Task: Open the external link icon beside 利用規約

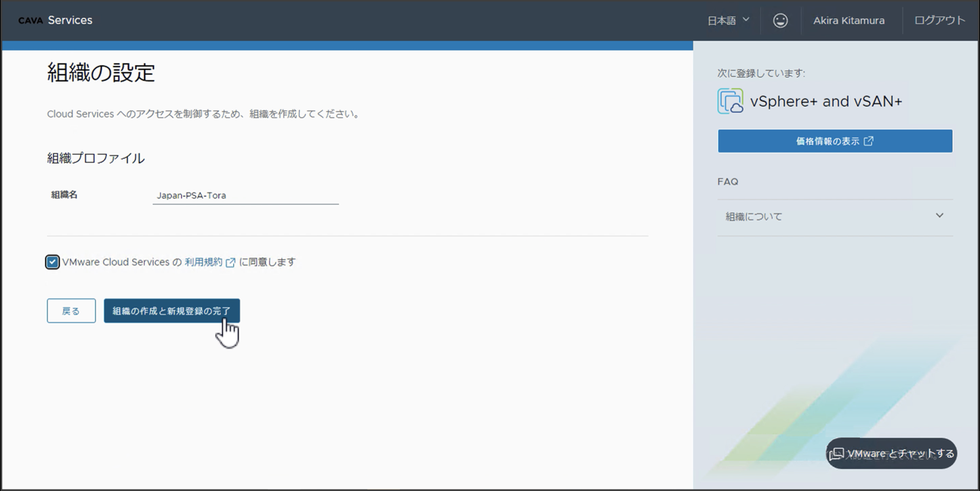Action: click(230, 261)
